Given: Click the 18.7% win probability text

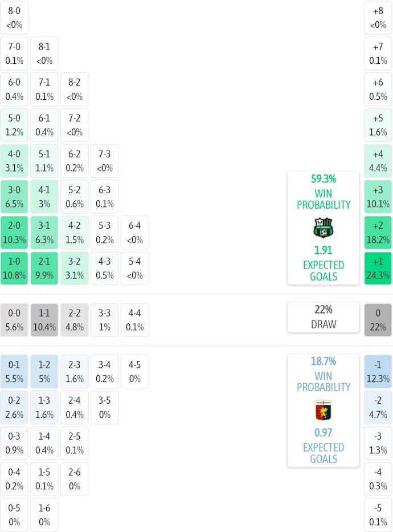Looking at the screenshot, I should coord(323,361).
